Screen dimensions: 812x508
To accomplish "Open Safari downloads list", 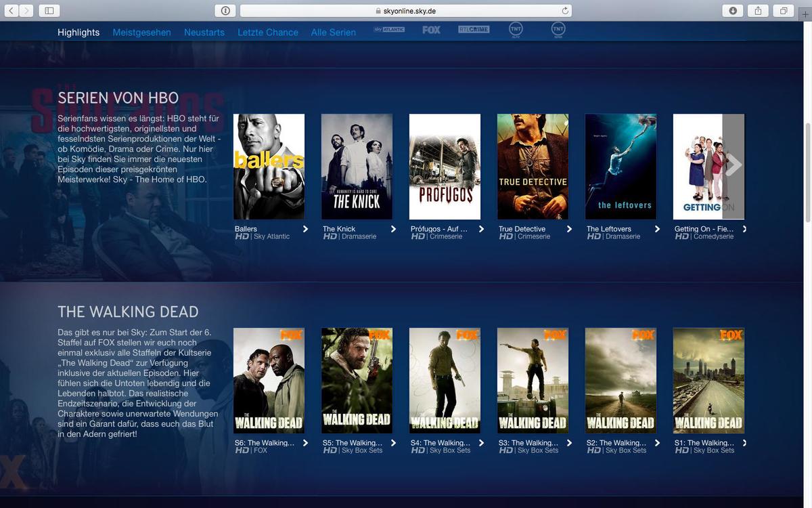I will point(733,10).
